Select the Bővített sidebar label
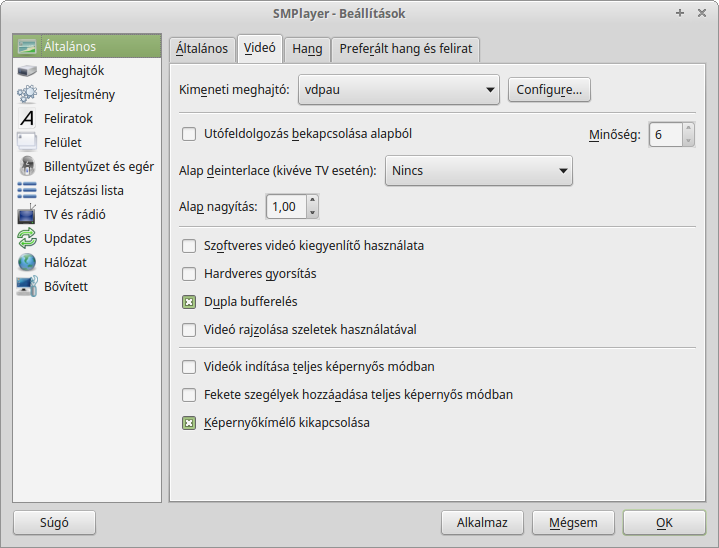Image resolution: width=719 pixels, height=548 pixels. click(x=66, y=286)
